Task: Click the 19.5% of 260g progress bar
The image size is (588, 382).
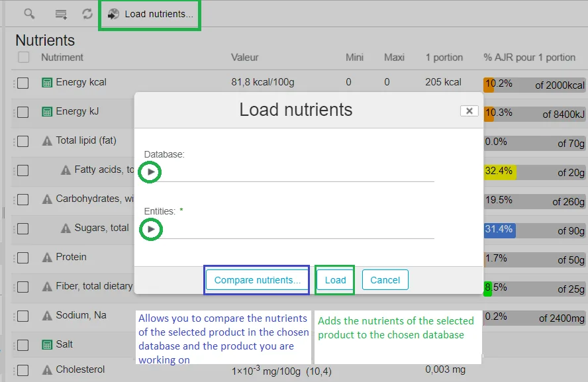Action: [x=534, y=201]
